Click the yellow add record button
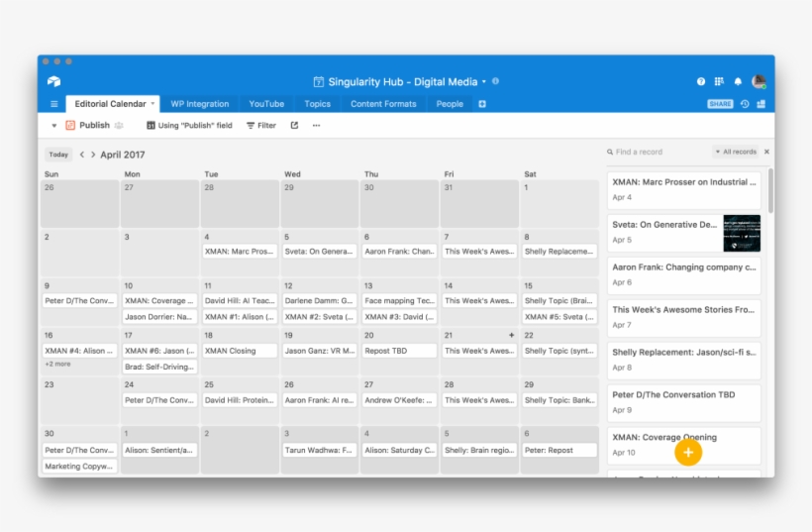 pos(688,452)
